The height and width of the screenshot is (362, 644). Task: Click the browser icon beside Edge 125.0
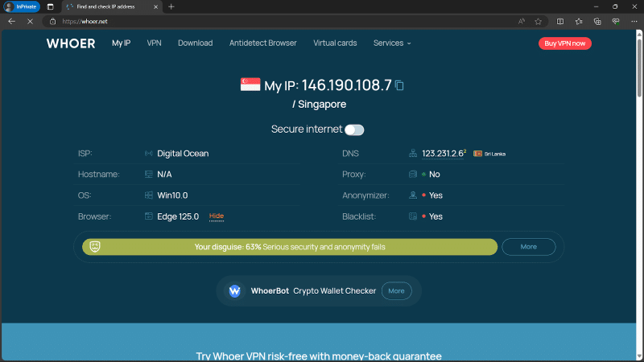point(149,216)
